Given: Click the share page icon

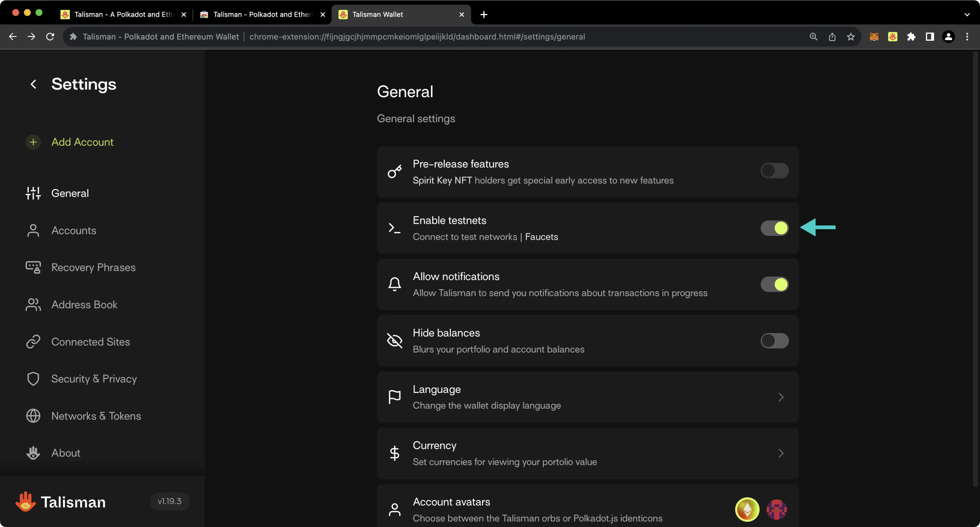Looking at the screenshot, I should pos(832,37).
